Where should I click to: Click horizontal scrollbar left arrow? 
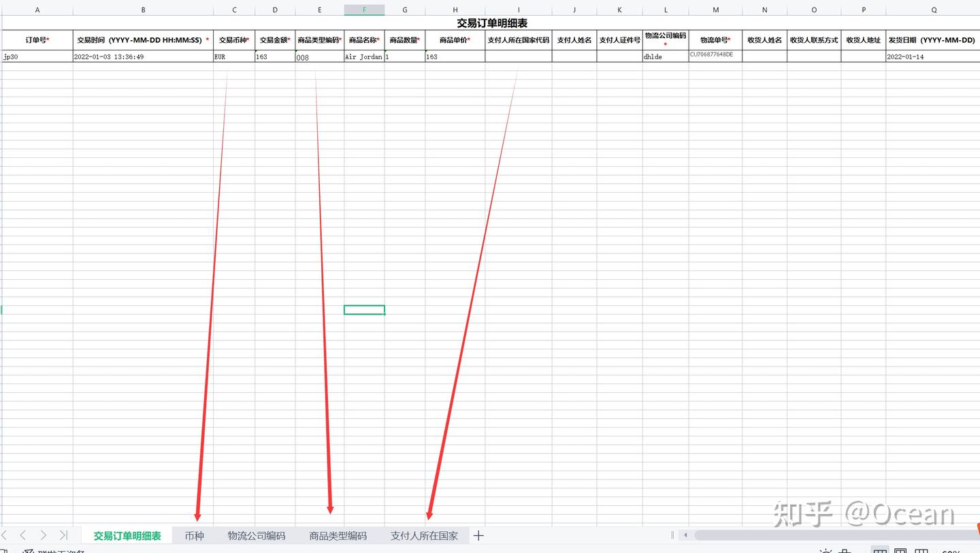pos(685,535)
